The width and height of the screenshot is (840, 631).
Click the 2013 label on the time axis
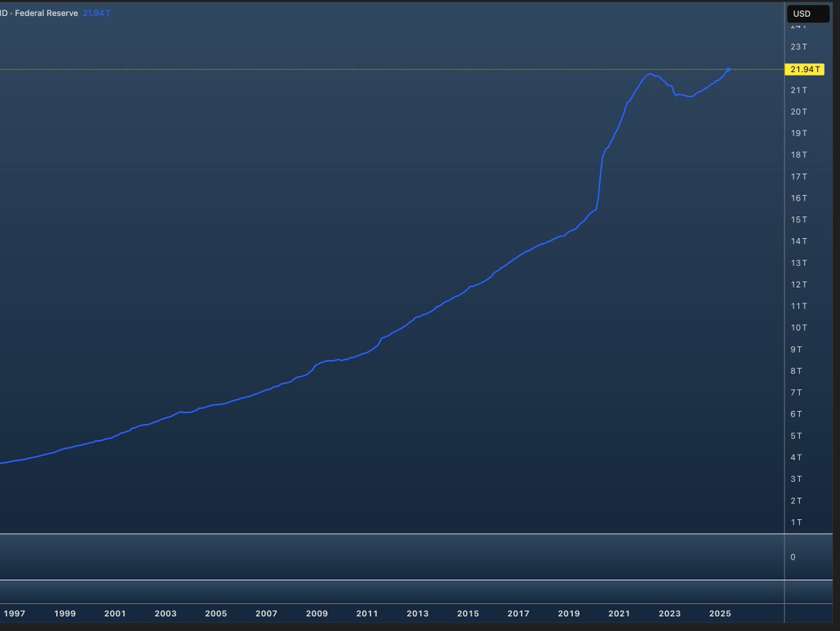pos(418,613)
